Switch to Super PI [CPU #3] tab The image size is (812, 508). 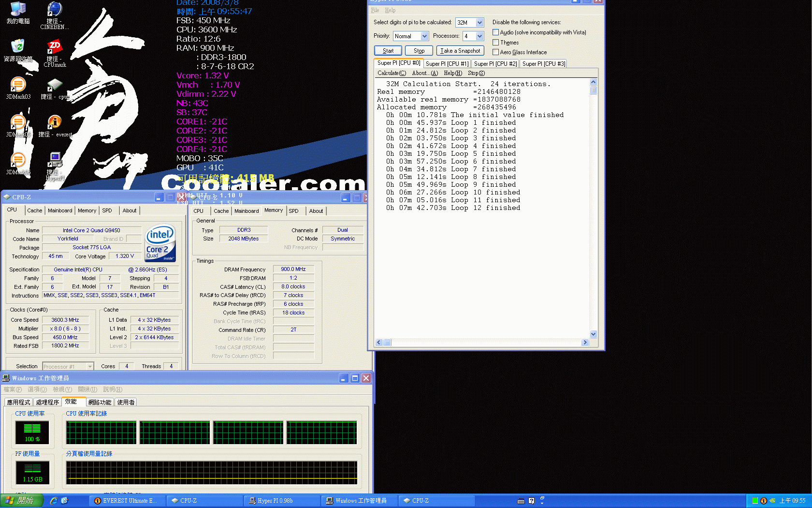544,64
